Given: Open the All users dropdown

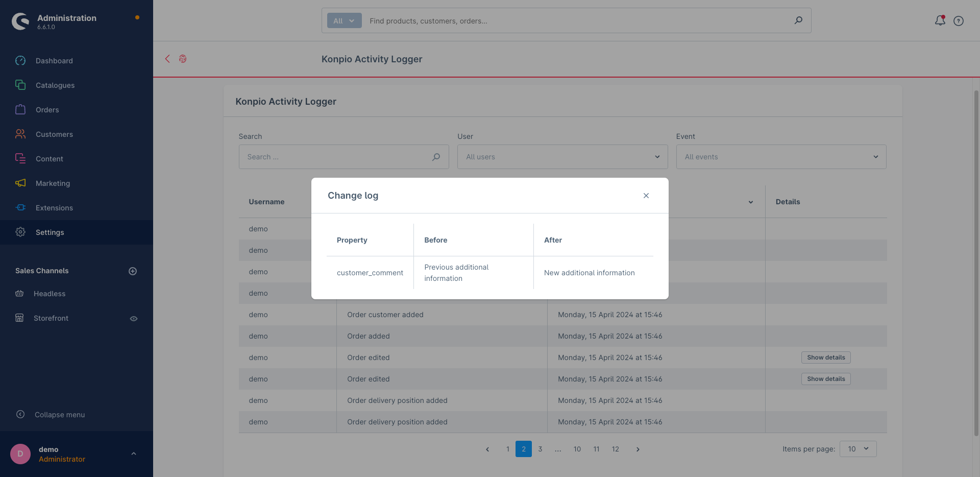Looking at the screenshot, I should pyautogui.click(x=562, y=157).
